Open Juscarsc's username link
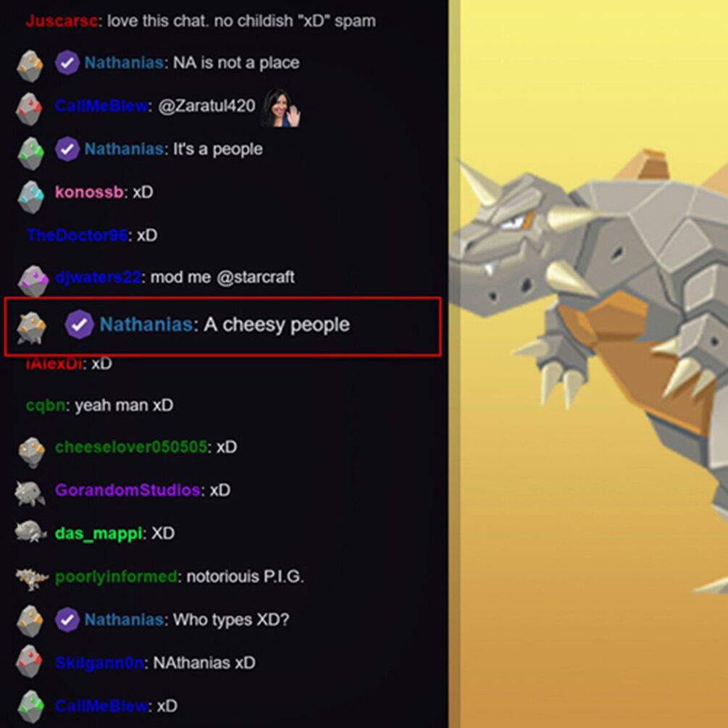The image size is (728, 728). (62, 21)
